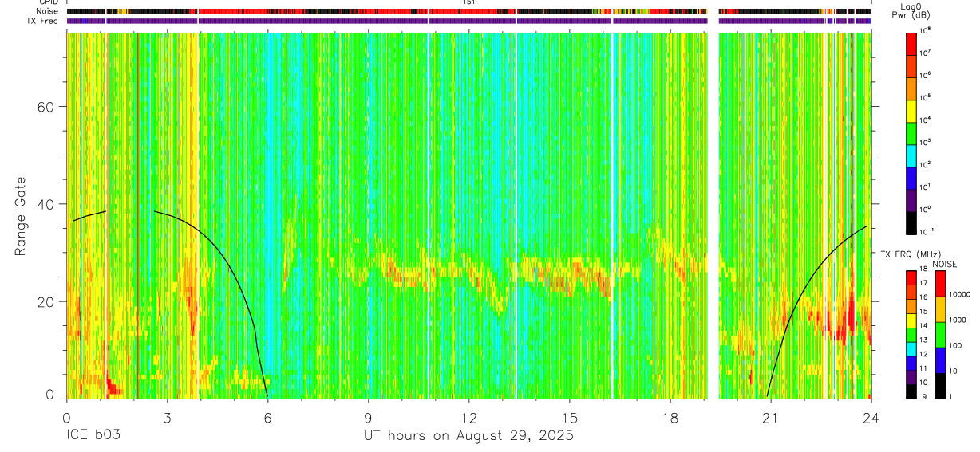Click the x-axis tick label '9'
The image size is (980, 452).
[368, 418]
